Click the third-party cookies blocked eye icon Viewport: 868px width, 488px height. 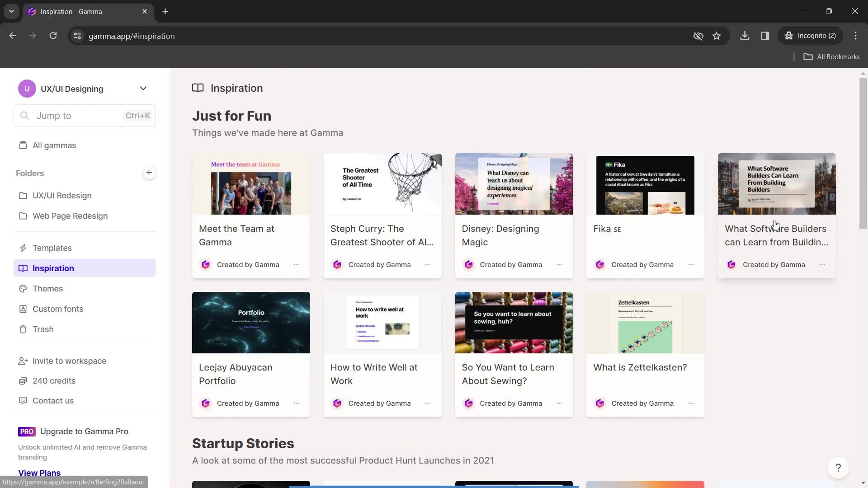(x=698, y=36)
